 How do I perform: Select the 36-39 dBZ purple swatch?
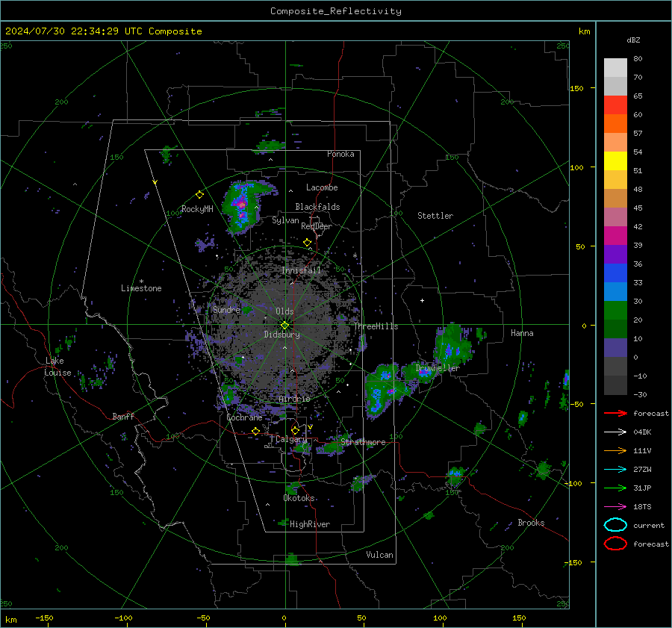615,255
